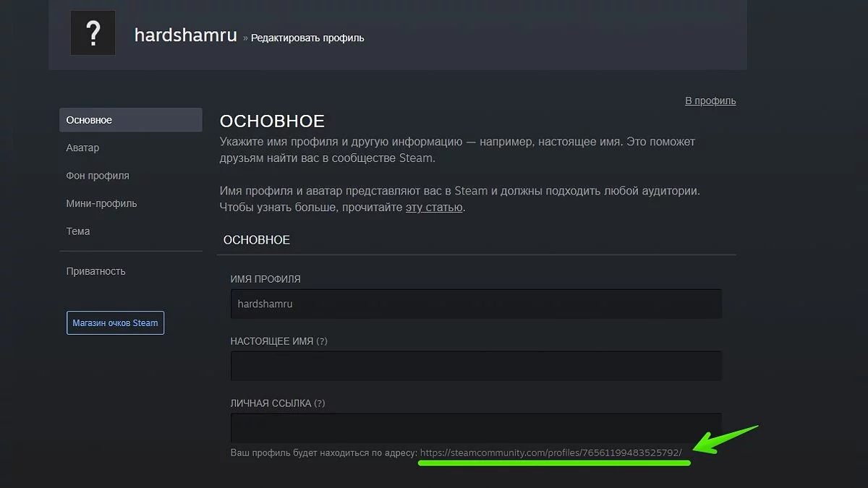This screenshot has height=488, width=868.
Task: Click the steamcommunity.com profile URL text
Action: 551,453
